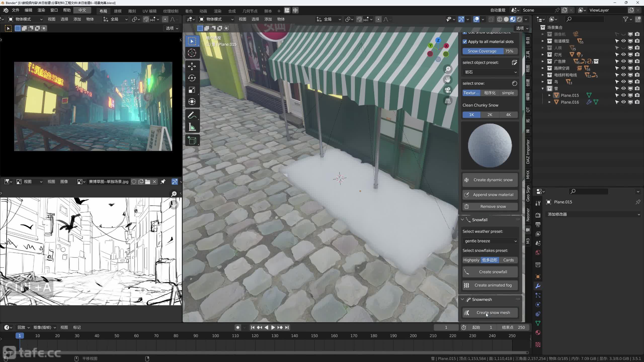Open Modifier properties wrench tab
The height and width of the screenshot is (362, 644).
tap(538, 286)
